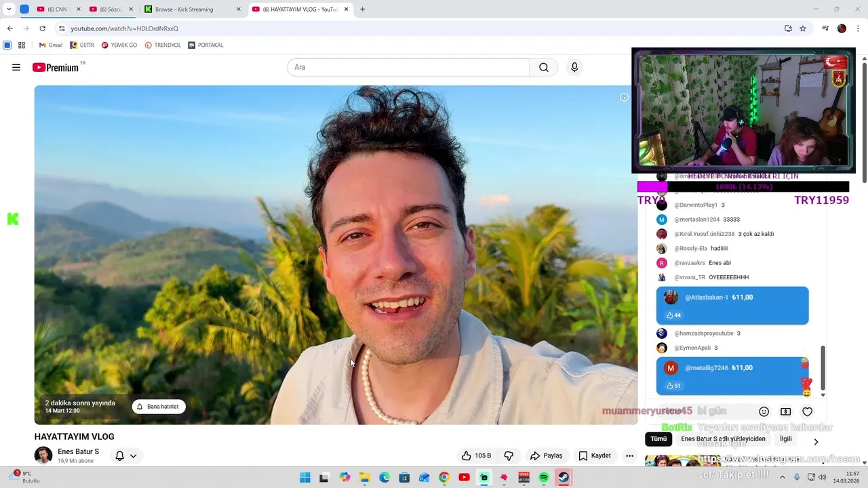This screenshot has height=488, width=868.
Task: Open browser three-dot menu
Action: pos(858,28)
